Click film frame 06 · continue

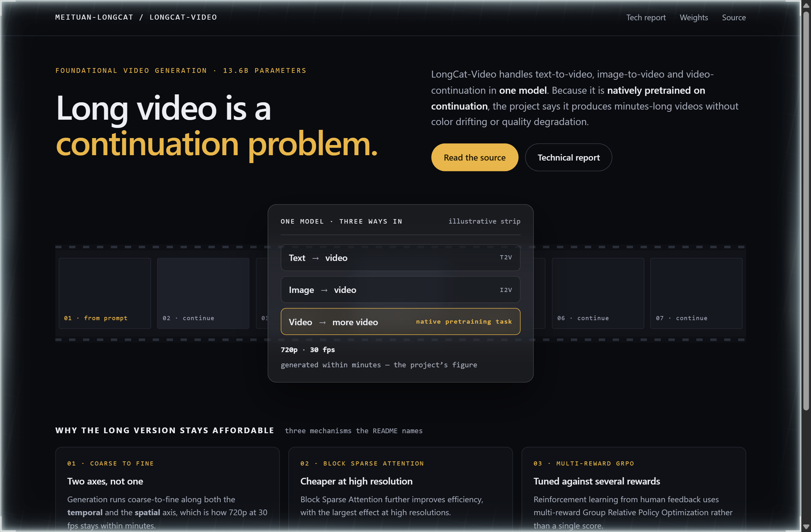pyautogui.click(x=598, y=293)
